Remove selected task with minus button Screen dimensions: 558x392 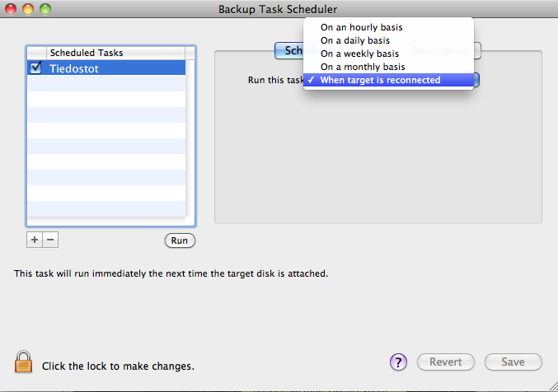point(50,240)
